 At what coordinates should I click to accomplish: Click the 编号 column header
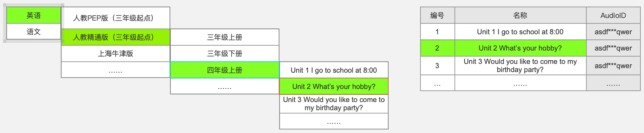pos(437,15)
